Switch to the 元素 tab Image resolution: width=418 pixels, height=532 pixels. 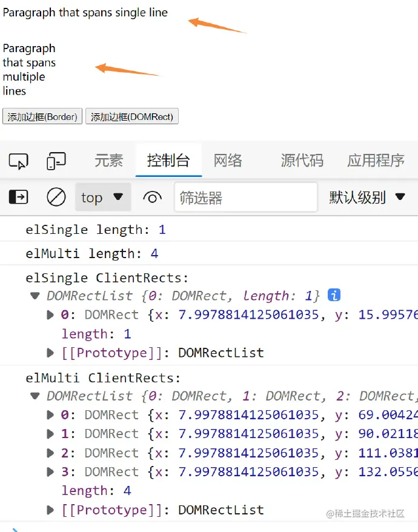108,160
